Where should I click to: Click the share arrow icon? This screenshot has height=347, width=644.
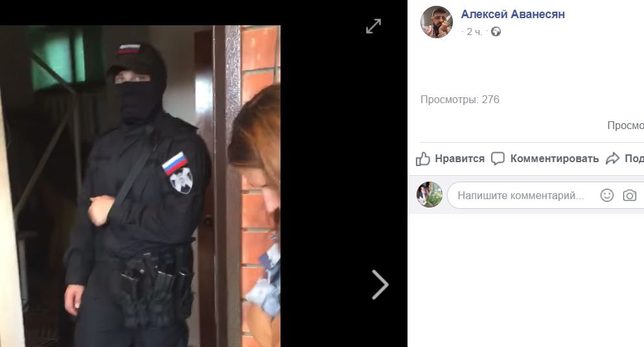612,158
